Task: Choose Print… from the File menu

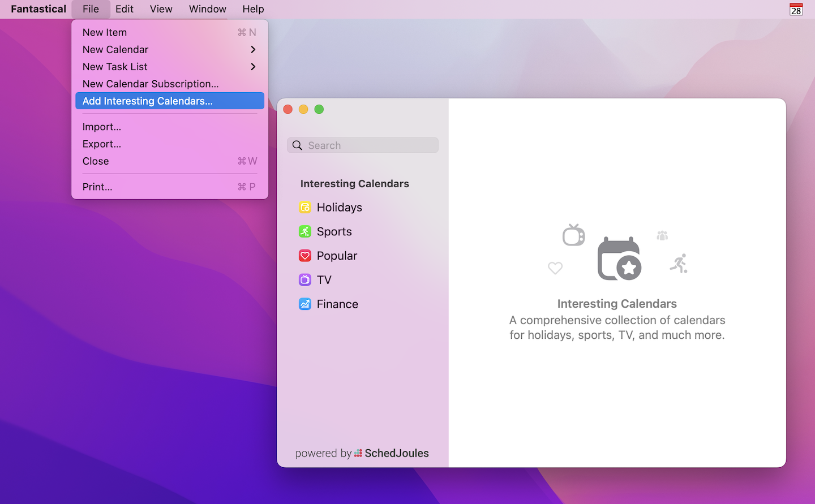Action: 169,187
